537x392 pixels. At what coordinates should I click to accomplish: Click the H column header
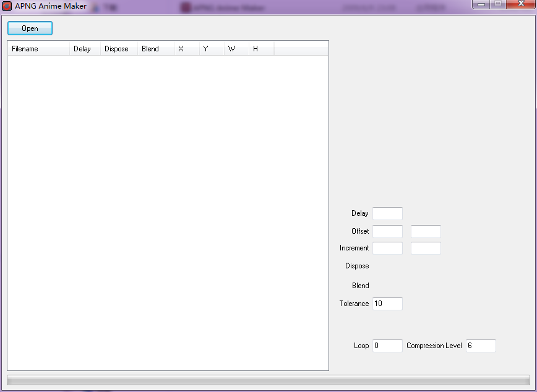(x=261, y=49)
